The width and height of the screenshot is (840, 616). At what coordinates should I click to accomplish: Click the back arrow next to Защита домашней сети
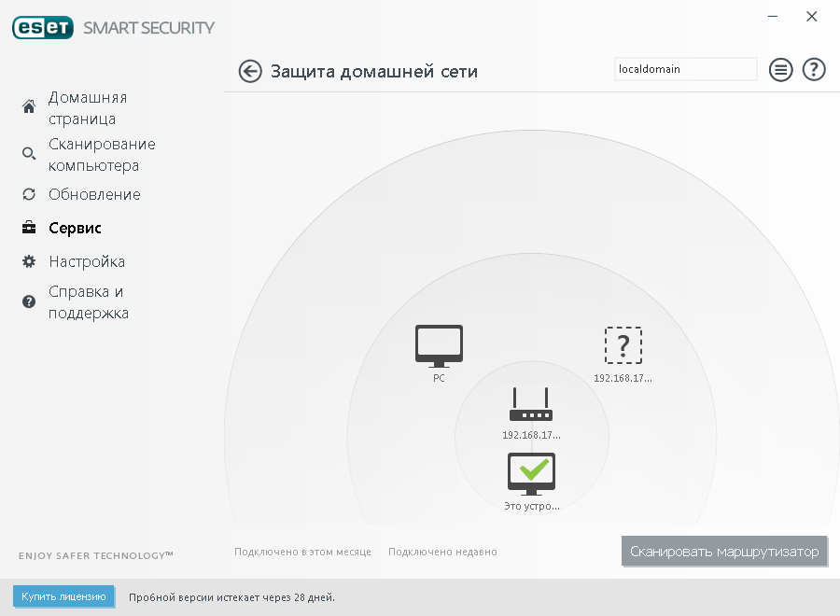coord(249,71)
